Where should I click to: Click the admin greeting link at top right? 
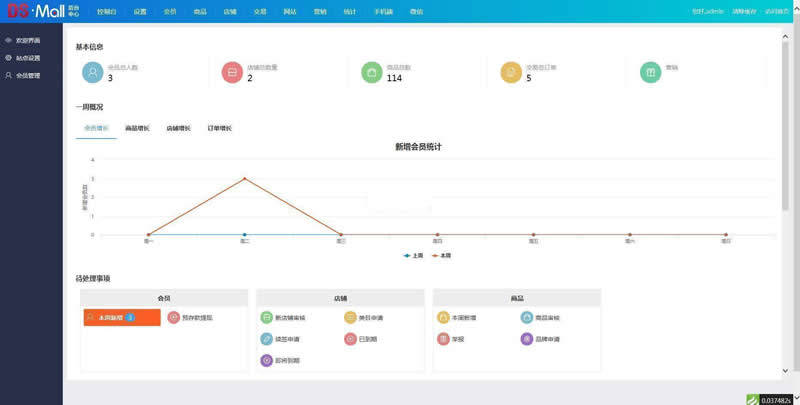tap(708, 11)
